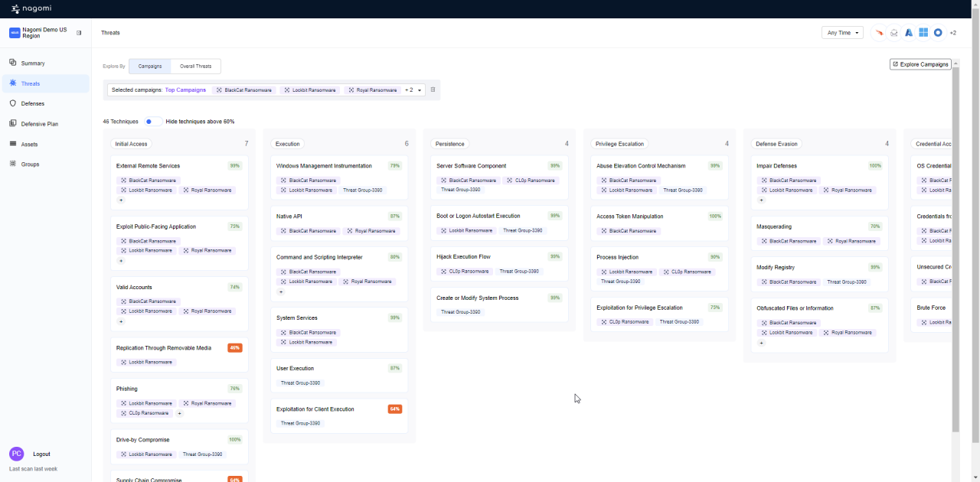Expand campaigns on Obfuscated Files or Information card
The width and height of the screenshot is (980, 482).
760,343
